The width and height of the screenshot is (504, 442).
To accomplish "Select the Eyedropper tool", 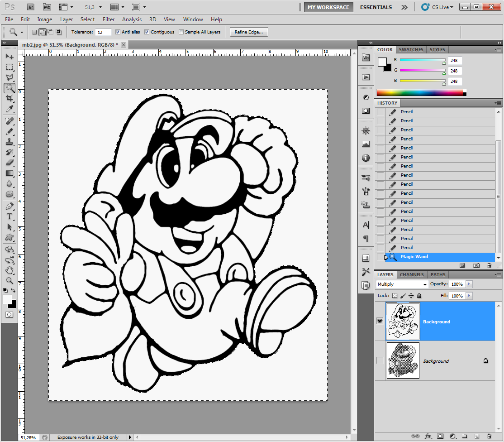I will point(9,109).
